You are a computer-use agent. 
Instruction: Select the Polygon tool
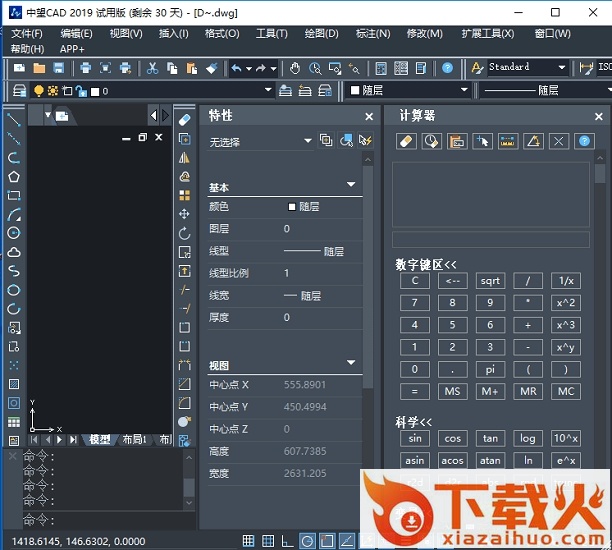click(x=14, y=177)
